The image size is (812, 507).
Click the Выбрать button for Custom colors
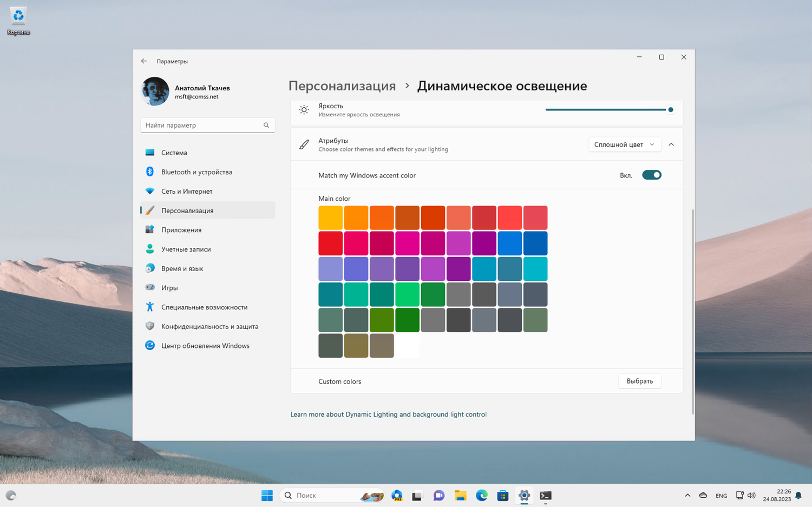640,381
